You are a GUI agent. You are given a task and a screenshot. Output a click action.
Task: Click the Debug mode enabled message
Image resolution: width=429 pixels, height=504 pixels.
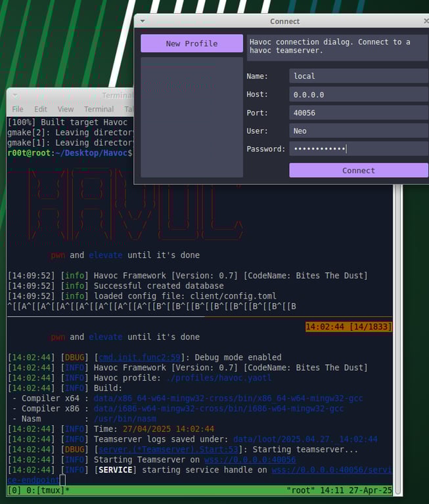238,358
